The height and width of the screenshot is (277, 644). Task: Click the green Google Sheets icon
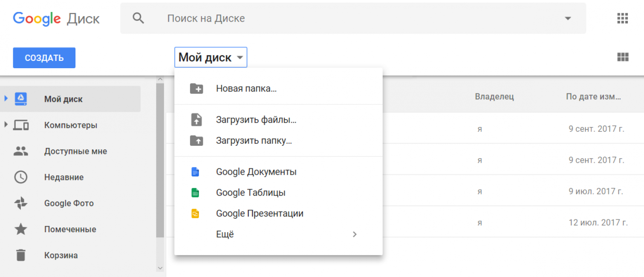click(195, 193)
